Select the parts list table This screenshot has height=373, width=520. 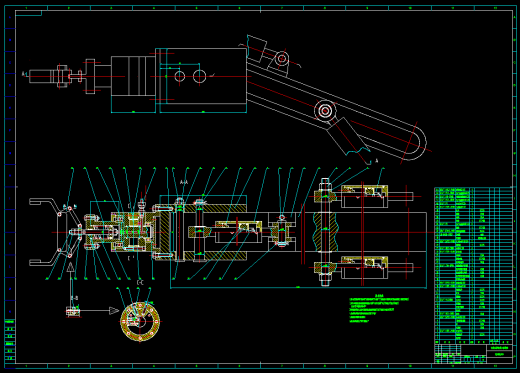tap(473, 265)
